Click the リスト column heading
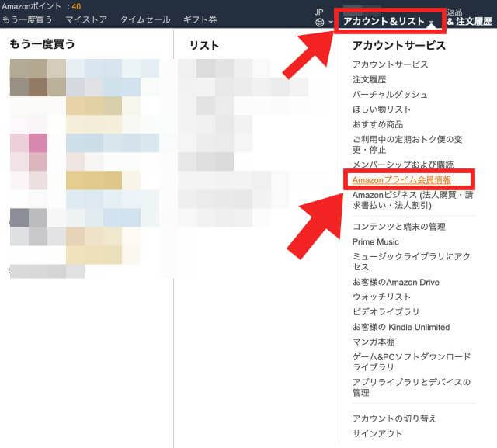 pos(203,45)
